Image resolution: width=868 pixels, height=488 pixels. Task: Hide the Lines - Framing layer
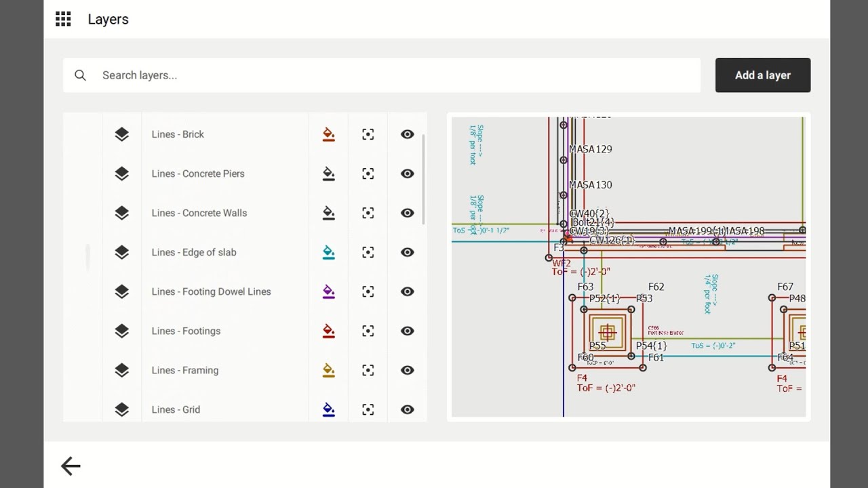tap(408, 370)
